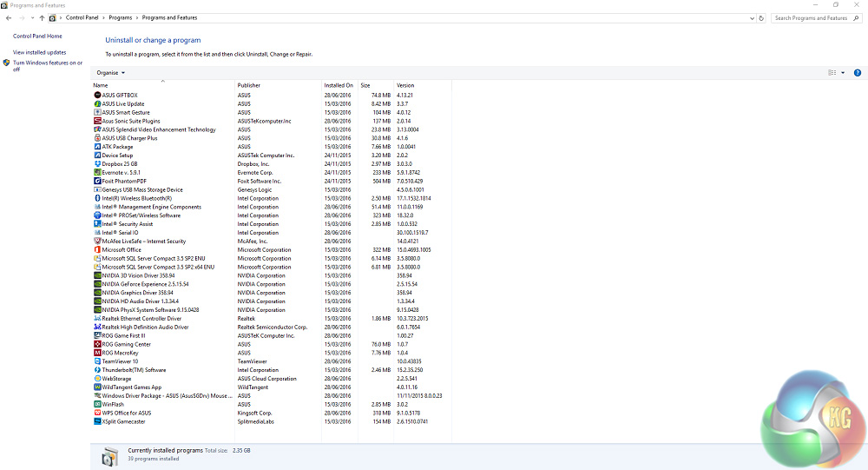This screenshot has width=868, height=470.
Task: Click the Thunderbolt(TM) Software icon
Action: 97,370
